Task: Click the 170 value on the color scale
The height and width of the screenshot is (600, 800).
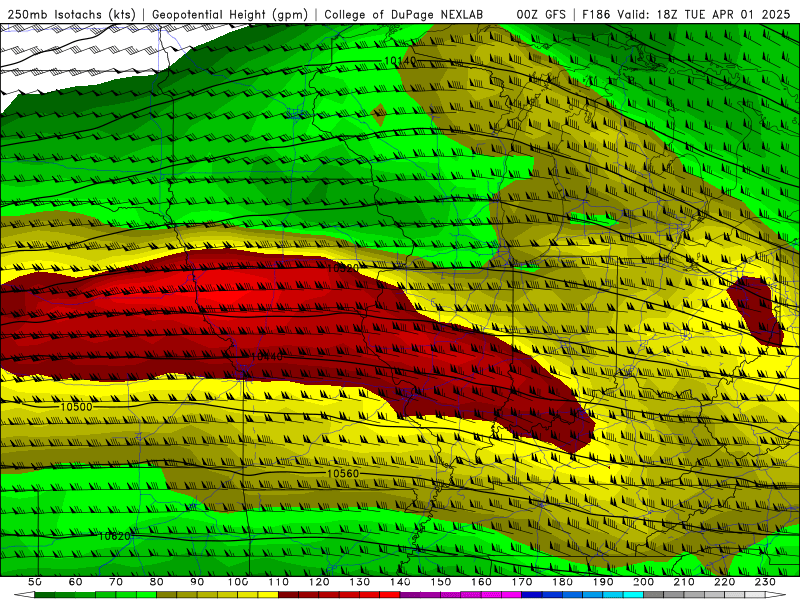Action: [x=522, y=582]
